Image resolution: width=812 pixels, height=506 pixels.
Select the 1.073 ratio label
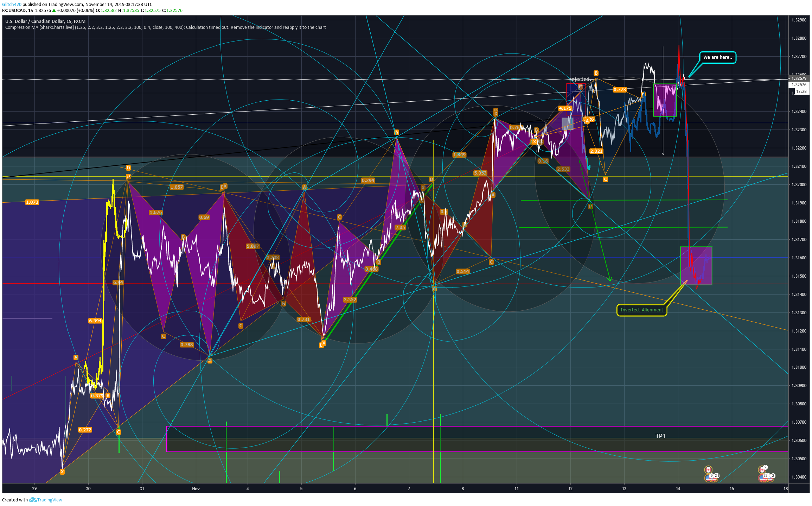point(32,202)
